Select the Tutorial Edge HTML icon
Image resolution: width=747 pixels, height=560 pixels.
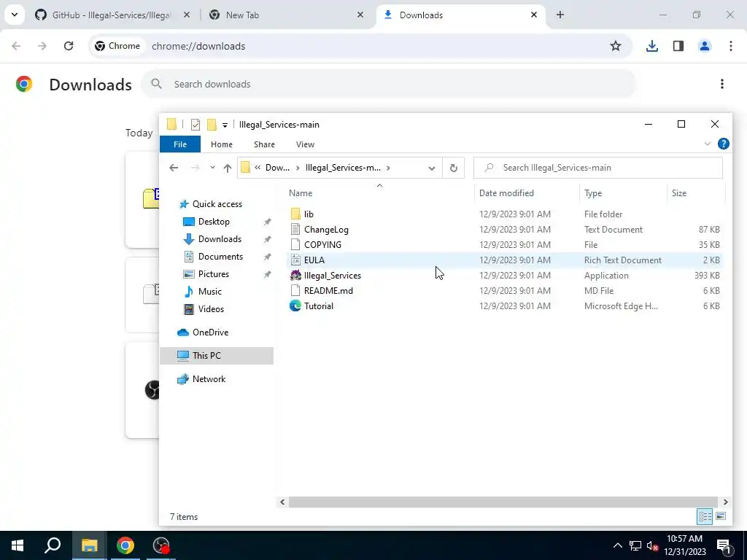tap(295, 306)
